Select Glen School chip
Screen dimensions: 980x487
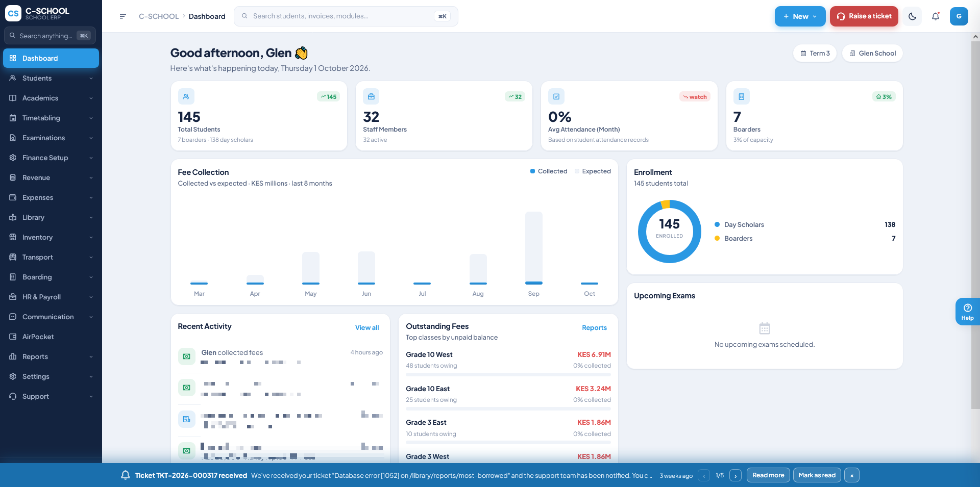click(x=872, y=53)
